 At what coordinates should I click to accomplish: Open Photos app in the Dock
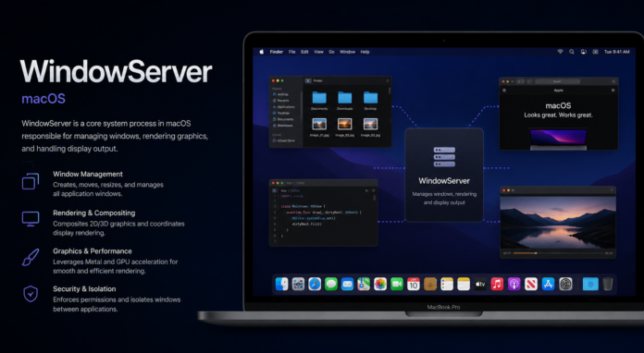pos(380,284)
